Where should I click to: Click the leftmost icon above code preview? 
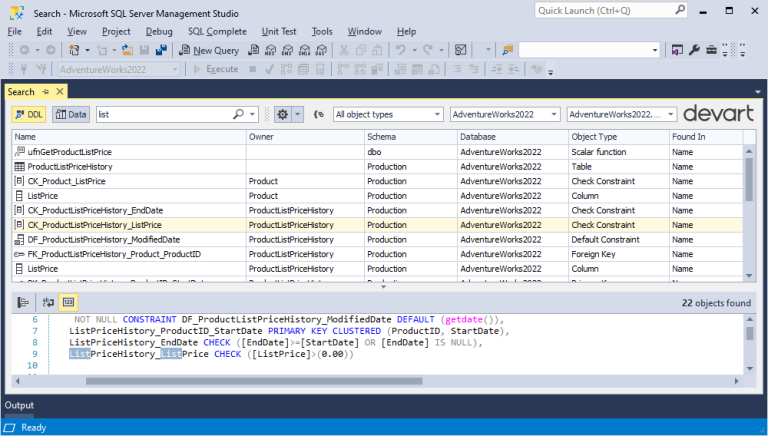(x=21, y=301)
